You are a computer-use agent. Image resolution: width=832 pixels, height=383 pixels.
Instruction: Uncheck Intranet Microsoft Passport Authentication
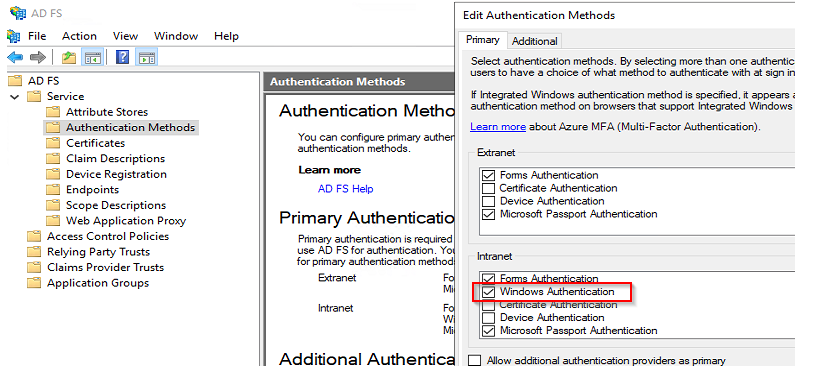[489, 330]
